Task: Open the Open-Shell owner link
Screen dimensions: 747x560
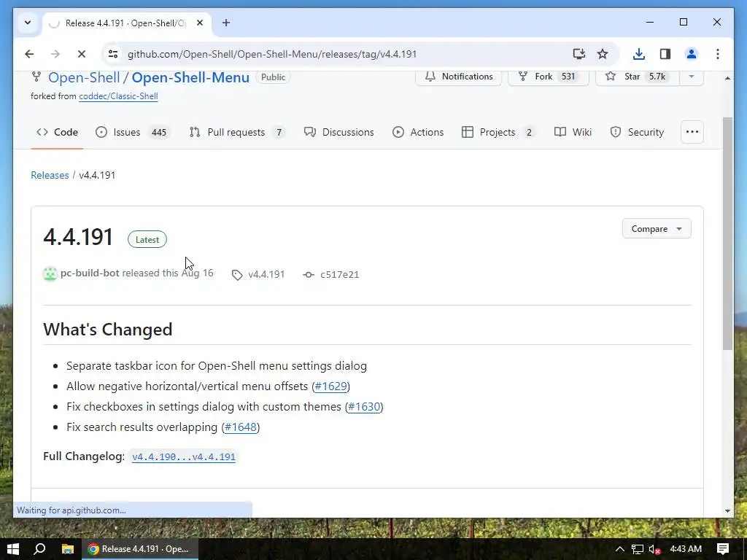Action: (84, 77)
